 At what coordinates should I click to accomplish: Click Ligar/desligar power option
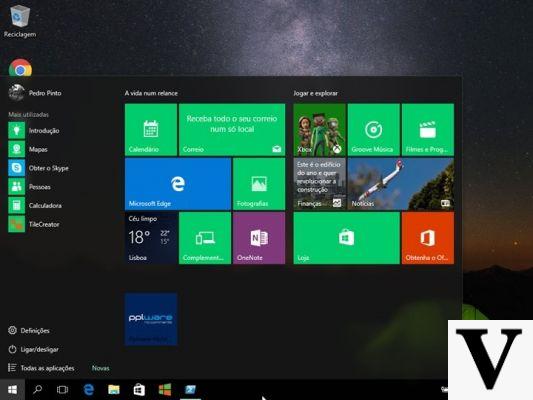33,349
